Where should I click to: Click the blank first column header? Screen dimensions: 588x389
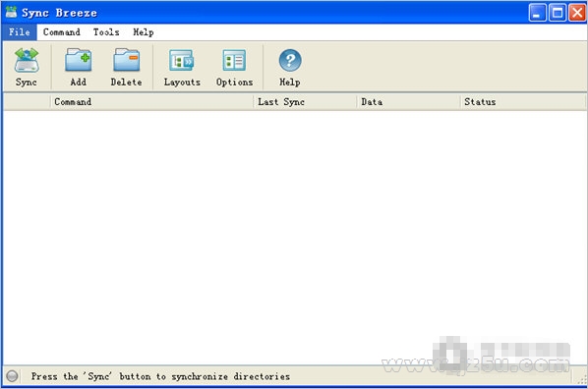click(x=27, y=102)
